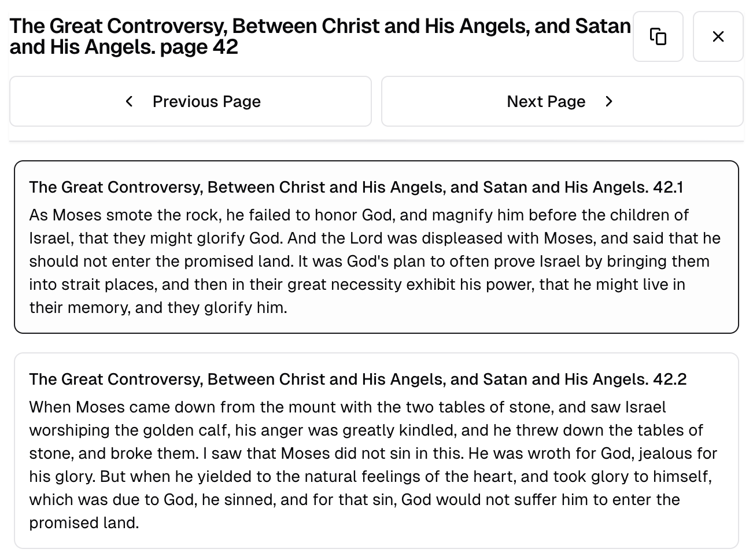Select the paragraph 42.1 heading
The height and width of the screenshot is (560, 753).
(356, 187)
